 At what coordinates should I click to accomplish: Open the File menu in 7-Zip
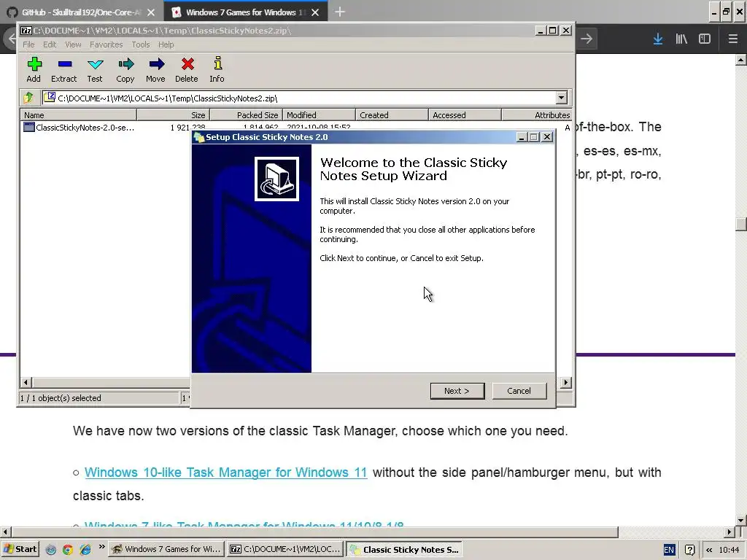tap(28, 44)
